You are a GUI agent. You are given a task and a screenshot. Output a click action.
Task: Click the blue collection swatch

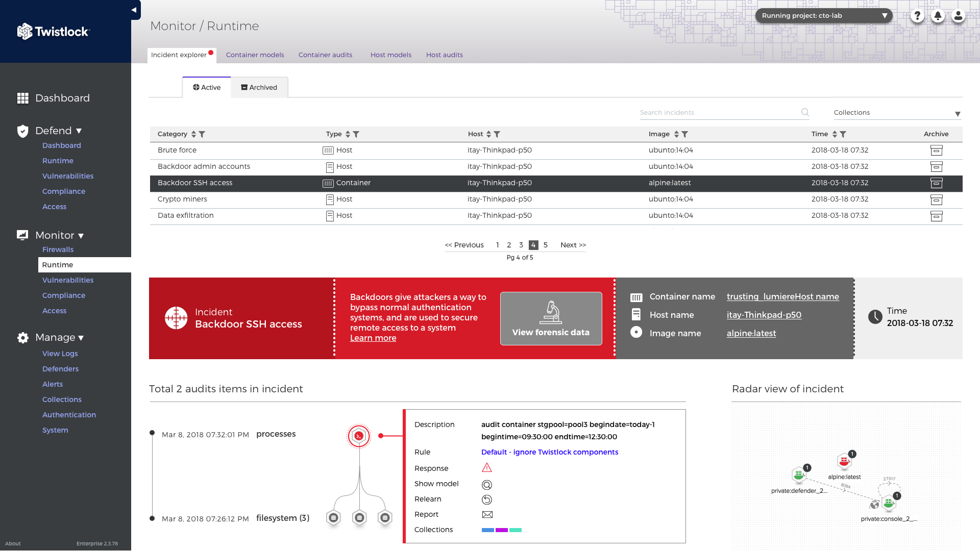tap(487, 530)
